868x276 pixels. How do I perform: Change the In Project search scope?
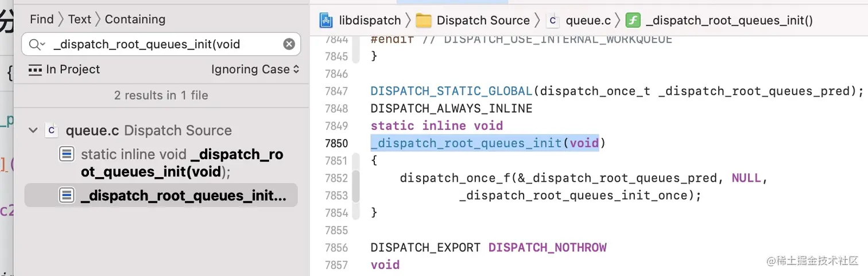pos(64,70)
